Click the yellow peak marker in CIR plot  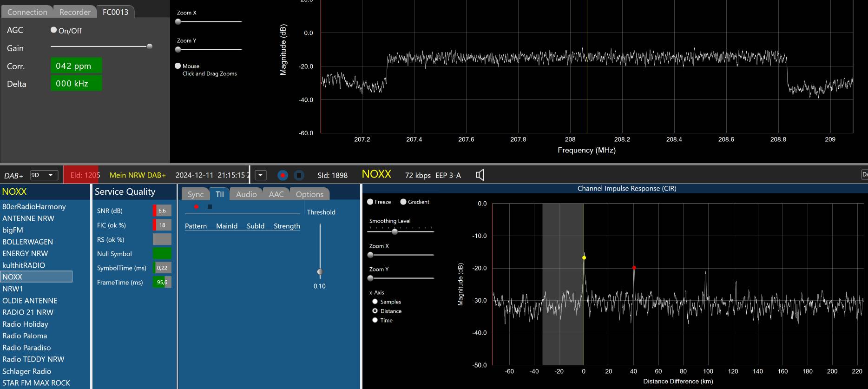tap(584, 257)
